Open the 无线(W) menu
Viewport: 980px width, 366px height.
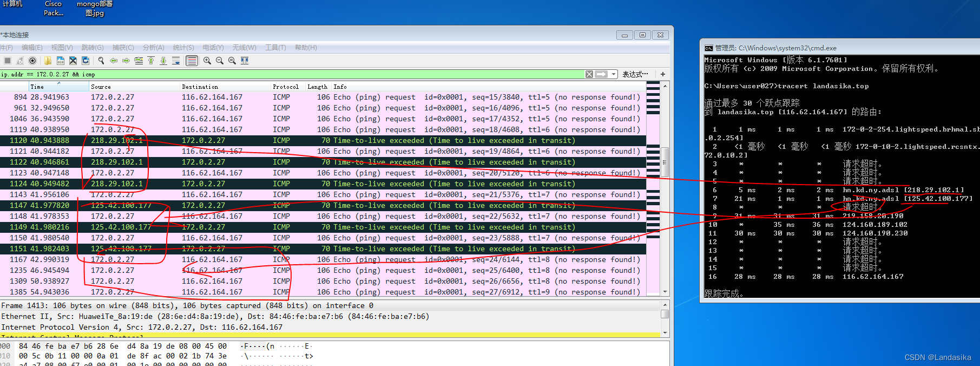click(244, 48)
